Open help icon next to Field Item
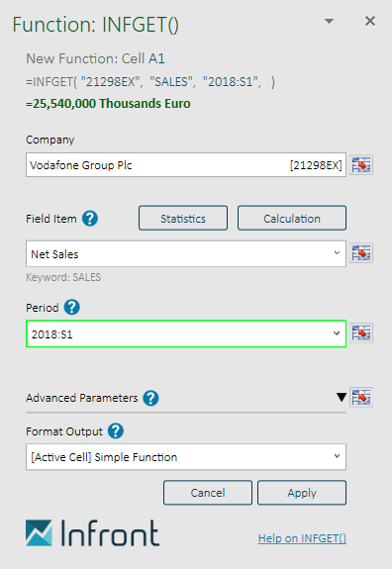 point(90,219)
